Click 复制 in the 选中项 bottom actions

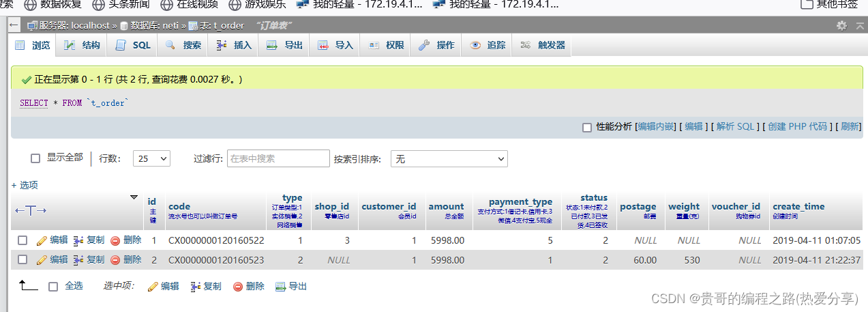206,287
